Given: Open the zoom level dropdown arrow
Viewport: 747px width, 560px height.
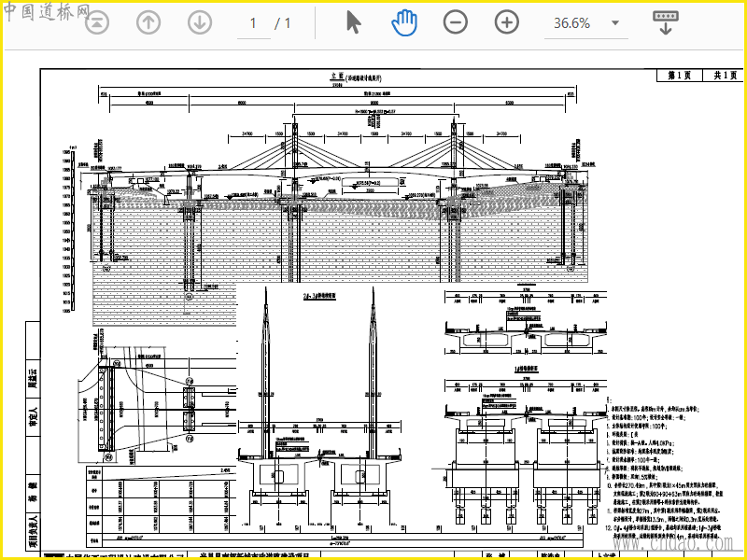Looking at the screenshot, I should pos(615,22).
